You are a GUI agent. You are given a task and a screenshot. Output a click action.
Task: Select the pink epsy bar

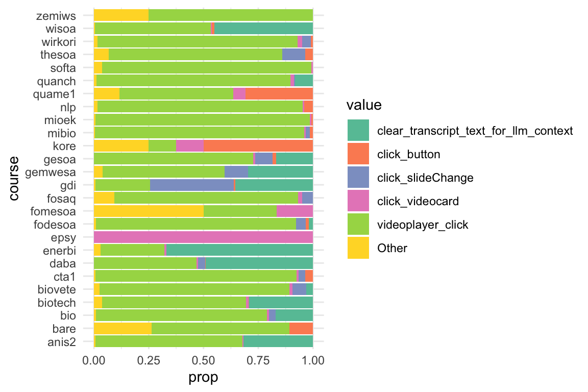pyautogui.click(x=203, y=237)
